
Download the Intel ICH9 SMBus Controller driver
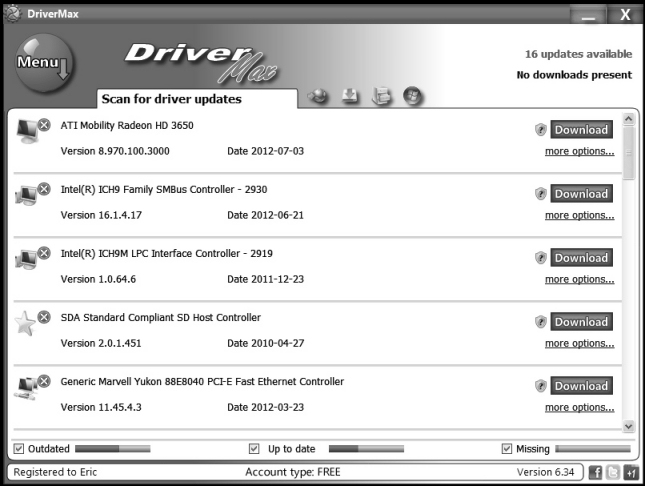pyautogui.click(x=581, y=194)
